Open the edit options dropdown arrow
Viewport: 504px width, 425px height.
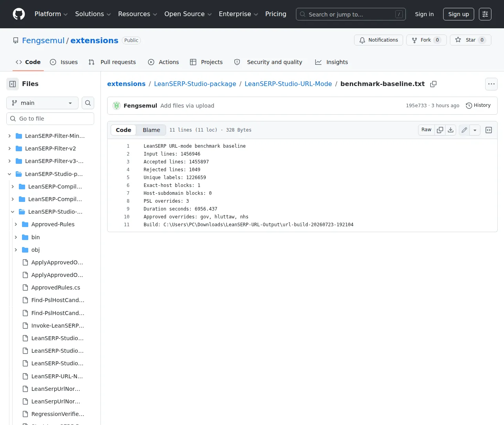tap(475, 130)
